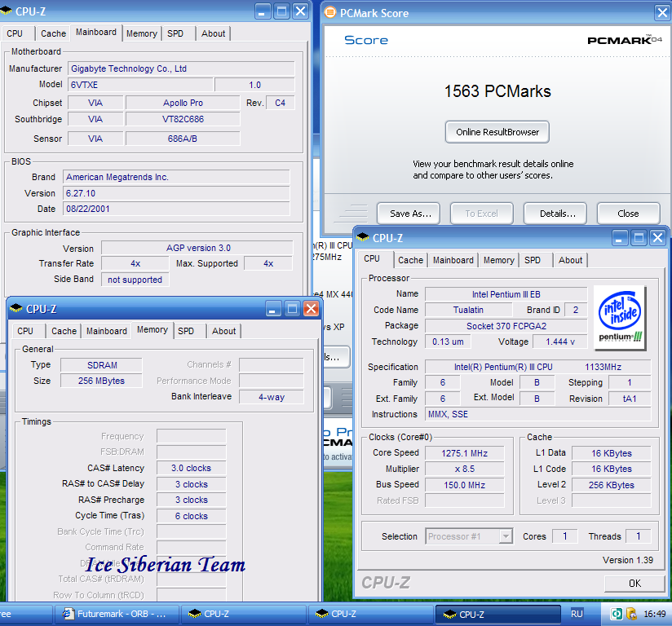Click the middle CPU-Z taskbar button
Viewport: 672px width, 626px height.
point(371,614)
